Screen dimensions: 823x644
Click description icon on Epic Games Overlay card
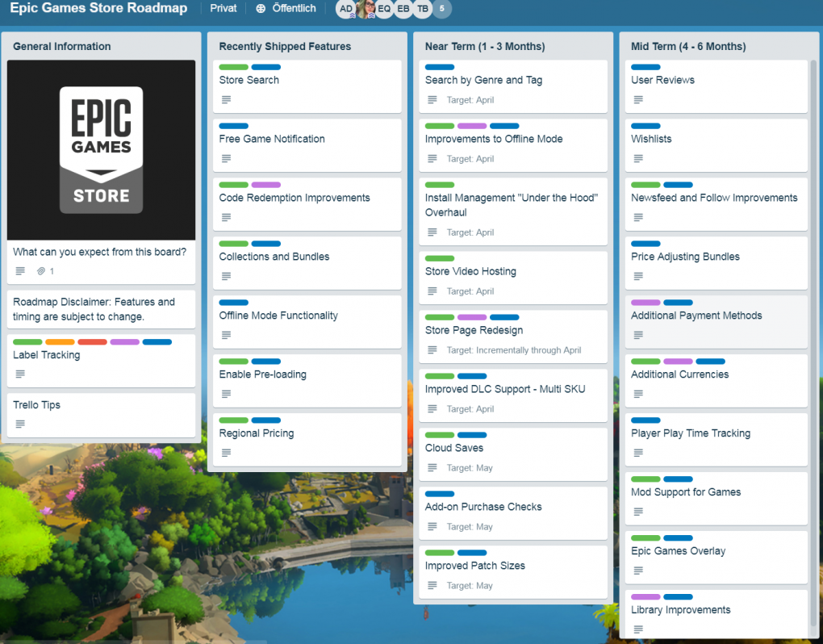point(638,570)
